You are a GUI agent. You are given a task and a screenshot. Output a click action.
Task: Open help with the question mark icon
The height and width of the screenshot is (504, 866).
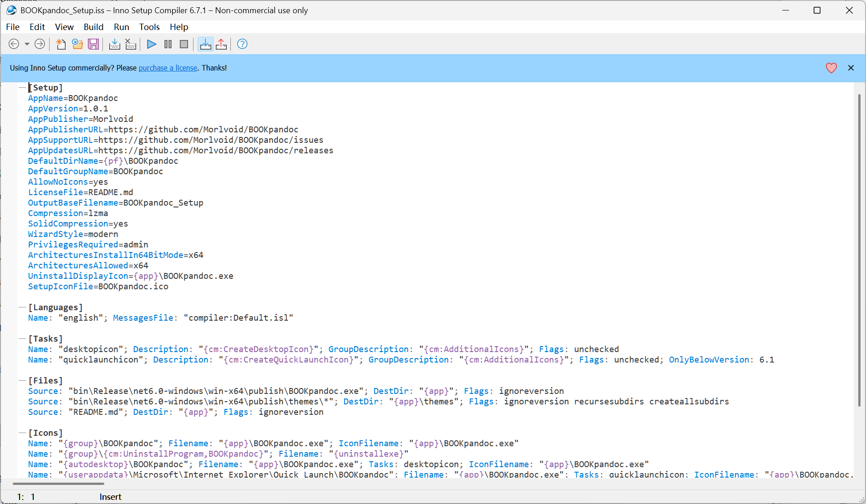pyautogui.click(x=242, y=44)
